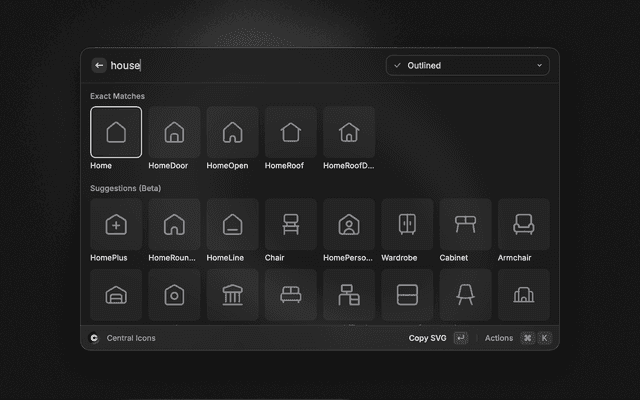
Task: Select the garage icon tile
Action: pos(116,295)
